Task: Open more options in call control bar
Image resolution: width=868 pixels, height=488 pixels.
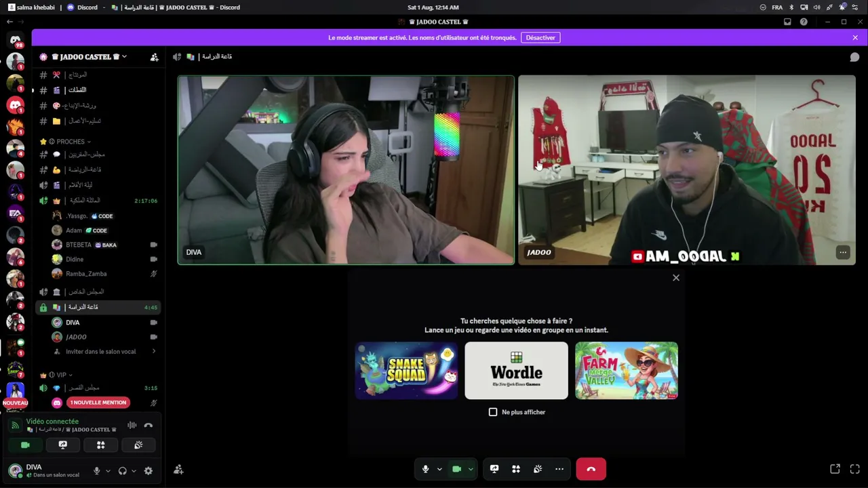Action: [x=559, y=469]
